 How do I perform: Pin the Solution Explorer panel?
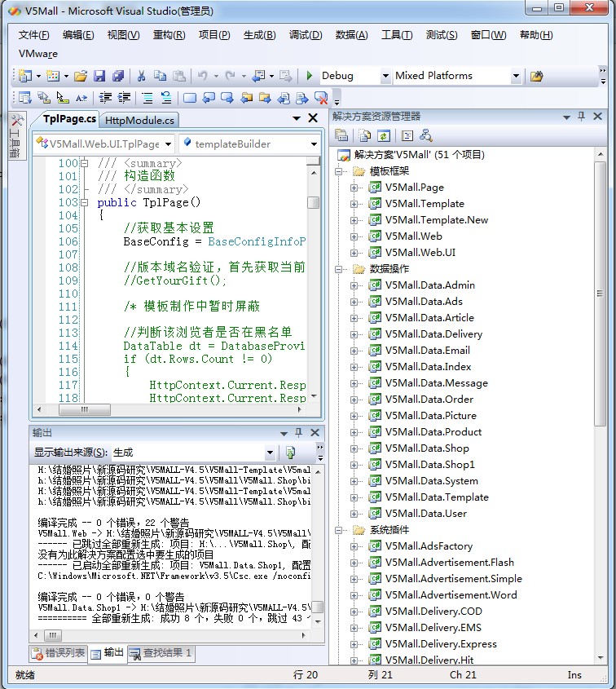[x=581, y=117]
